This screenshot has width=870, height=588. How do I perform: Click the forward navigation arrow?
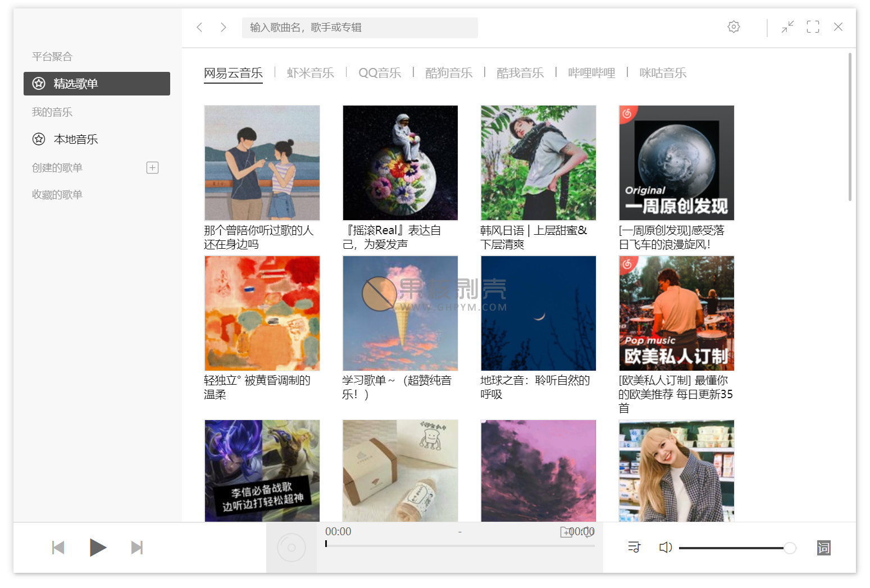click(222, 27)
